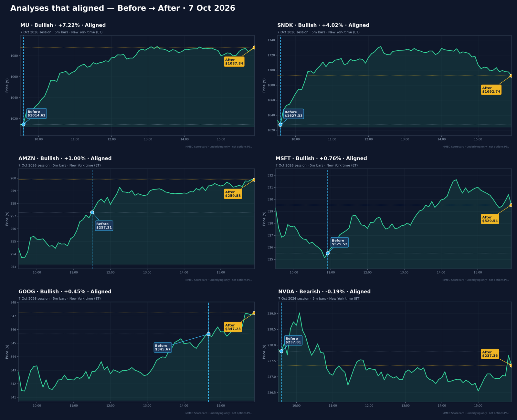Click the session subtitle under MU heading

(x=61, y=32)
